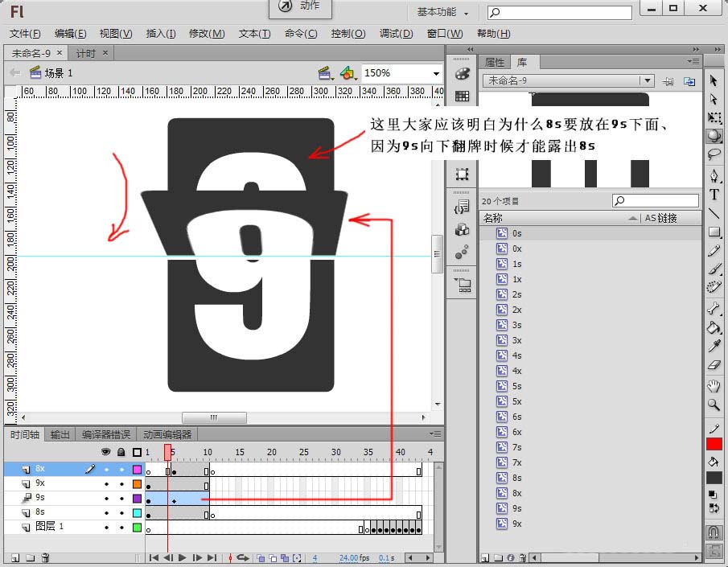The image size is (728, 567).
Task: Open the 窗口(W) menu
Action: click(445, 34)
